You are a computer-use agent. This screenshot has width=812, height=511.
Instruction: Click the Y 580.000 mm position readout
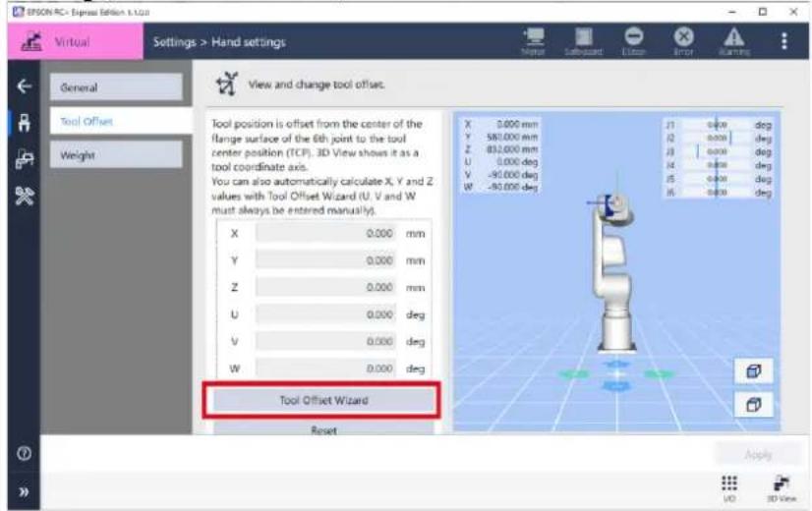[x=501, y=138]
